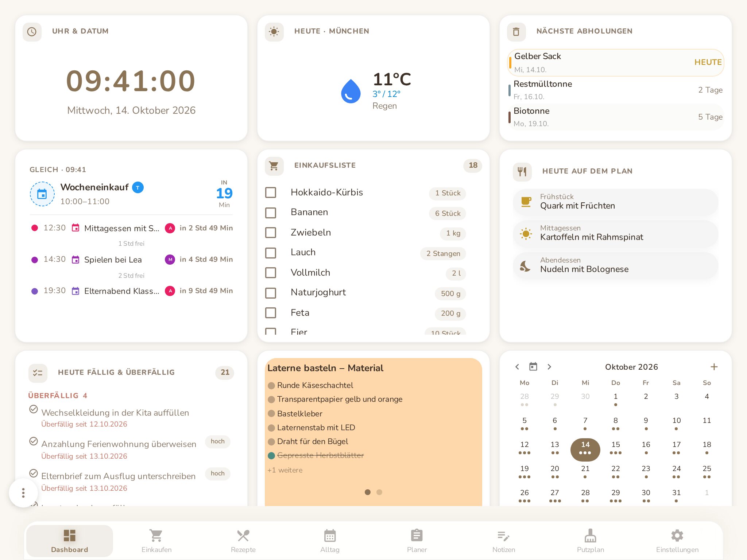Jump to today via calendar icon

click(x=533, y=367)
